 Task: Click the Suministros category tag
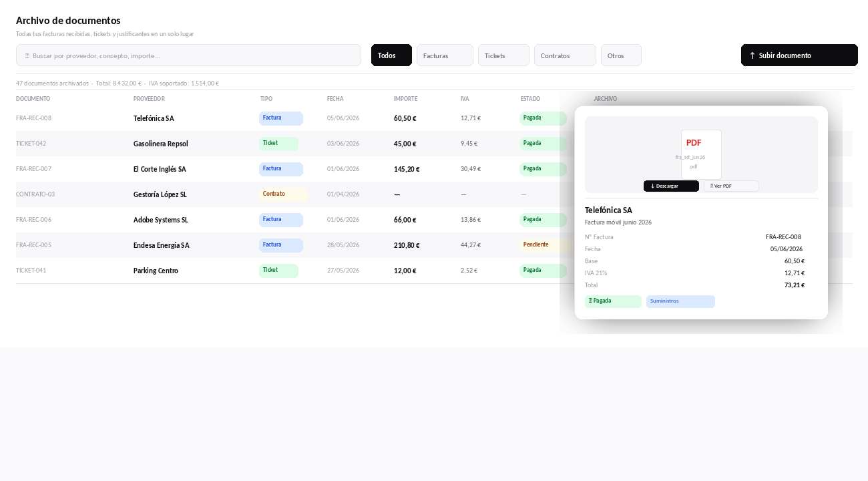[x=680, y=301]
